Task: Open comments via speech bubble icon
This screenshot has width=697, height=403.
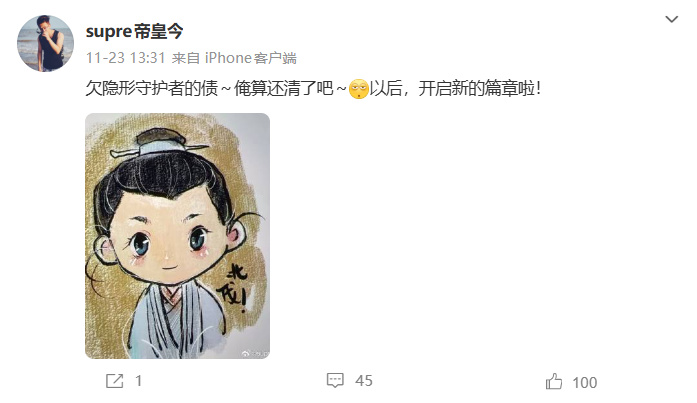Action: 335,380
